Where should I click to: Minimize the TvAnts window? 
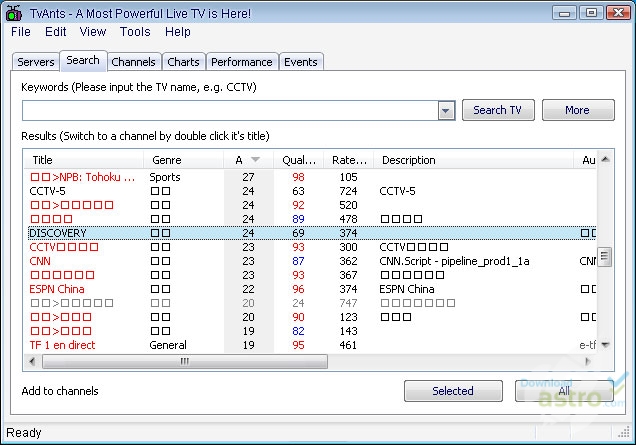(564, 13)
